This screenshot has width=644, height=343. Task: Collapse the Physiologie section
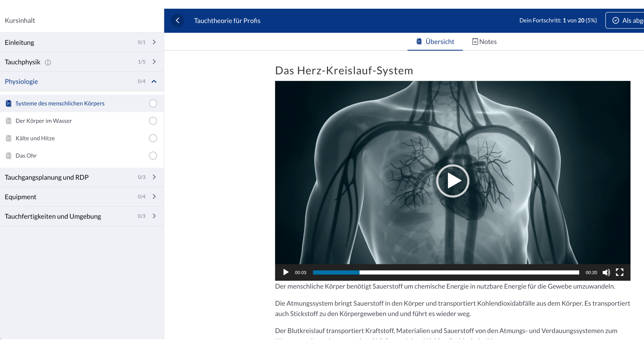pos(154,81)
